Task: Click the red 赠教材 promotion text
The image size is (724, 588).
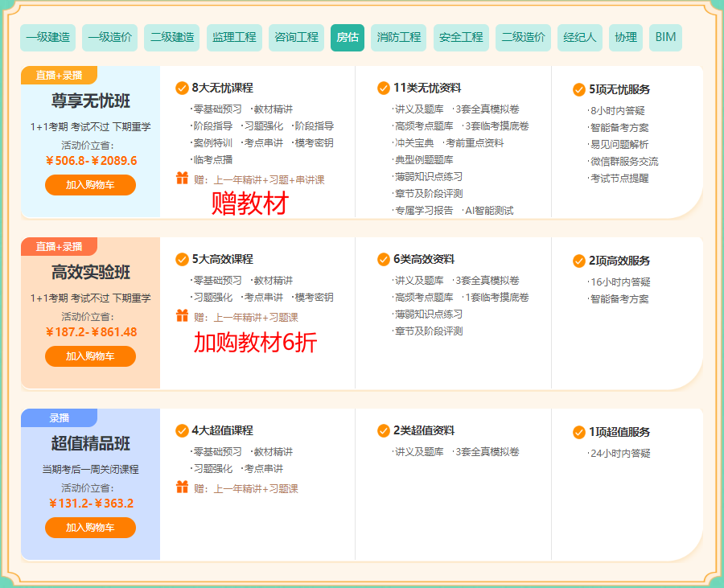Action: pyautogui.click(x=249, y=204)
